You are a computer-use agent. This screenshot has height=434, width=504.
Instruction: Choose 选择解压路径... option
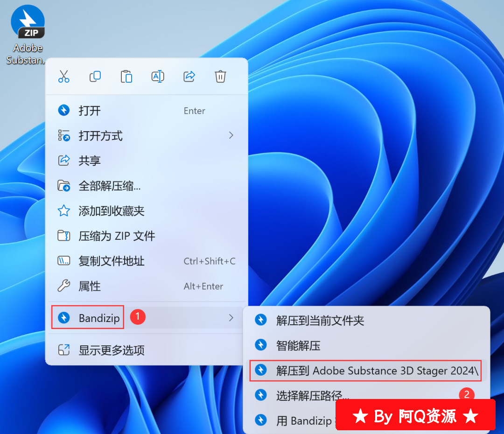(x=366, y=395)
